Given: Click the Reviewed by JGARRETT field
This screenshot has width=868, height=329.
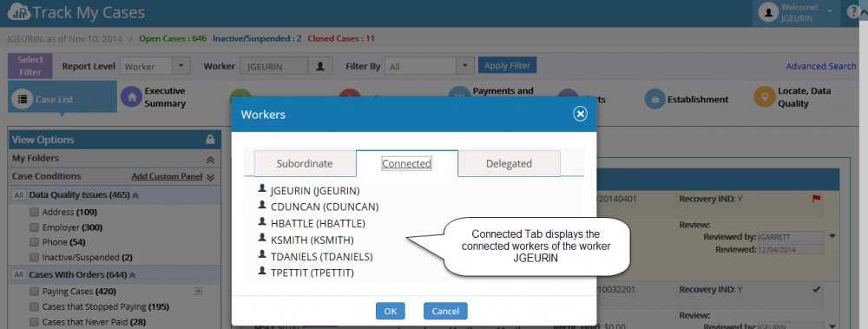Looking at the screenshot, I should pos(791,237).
